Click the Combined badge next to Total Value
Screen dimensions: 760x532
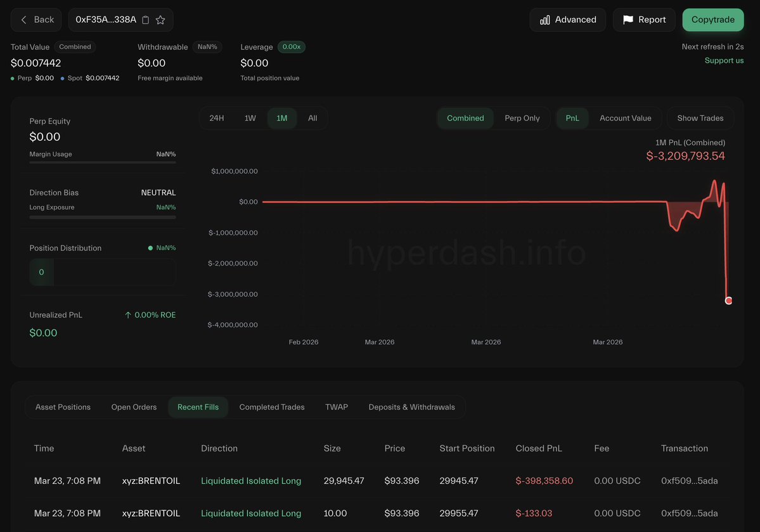(75, 47)
